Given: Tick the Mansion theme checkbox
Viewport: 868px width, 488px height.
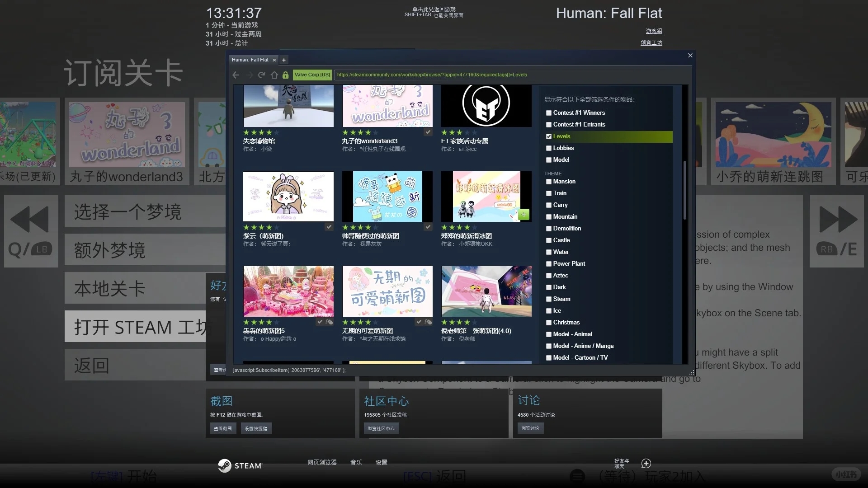Looking at the screenshot, I should 549,182.
